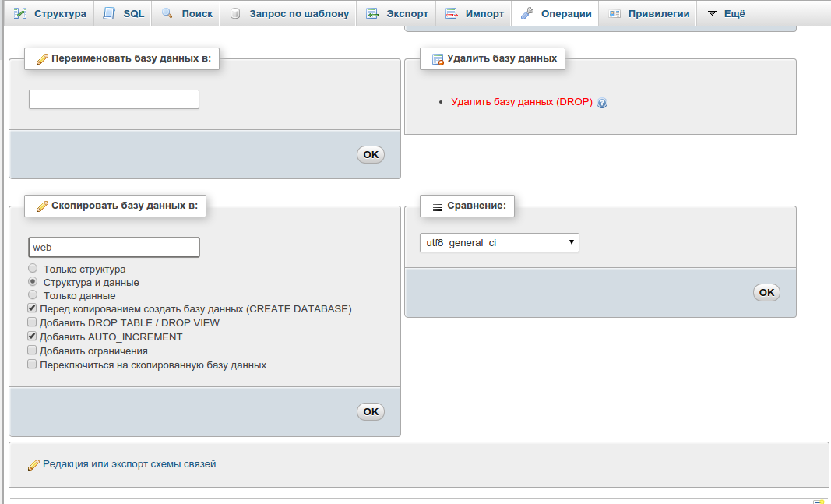The height and width of the screenshot is (504, 831).
Task: Select the Только структура radio button
Action: [x=33, y=269]
